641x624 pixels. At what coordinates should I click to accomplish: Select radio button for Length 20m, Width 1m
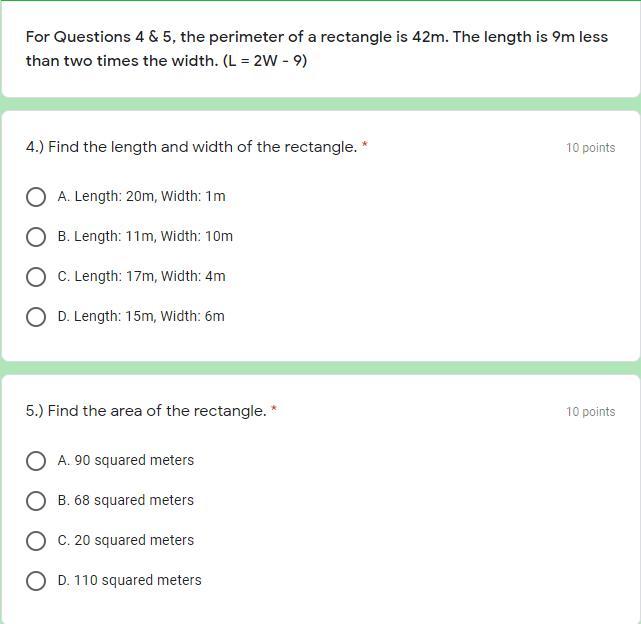[x=36, y=197]
